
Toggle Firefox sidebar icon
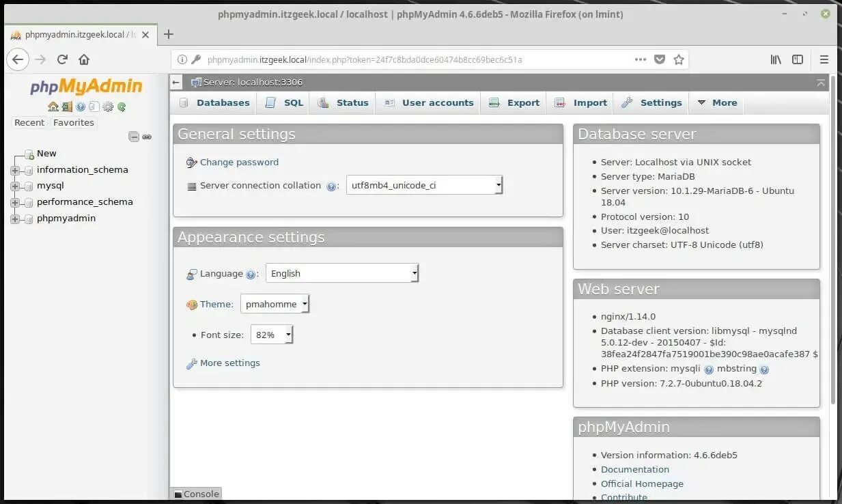797,59
